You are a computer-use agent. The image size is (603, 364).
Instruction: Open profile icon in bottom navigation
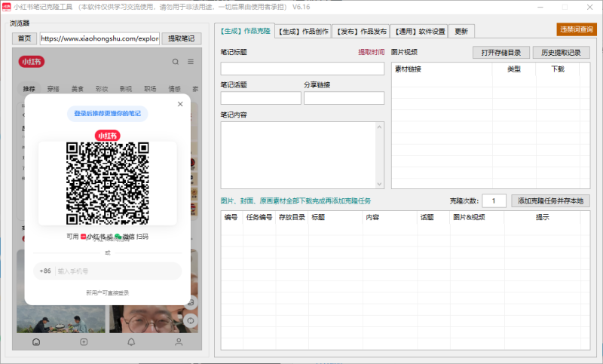point(179,341)
